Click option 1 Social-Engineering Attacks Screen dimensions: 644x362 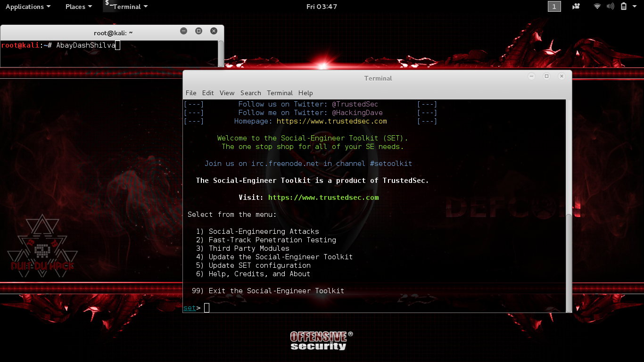[257, 231]
